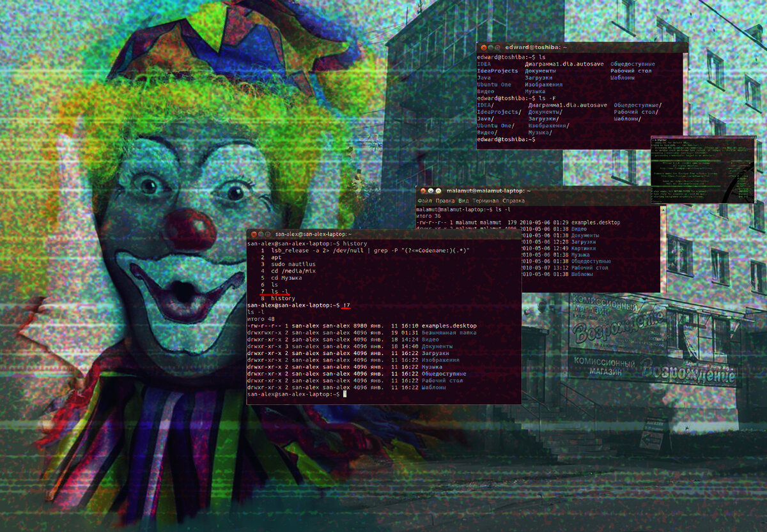Minimize the san-alex@san-alex-laptop terminal window
Screen dimensions: 767x532
click(x=261, y=234)
